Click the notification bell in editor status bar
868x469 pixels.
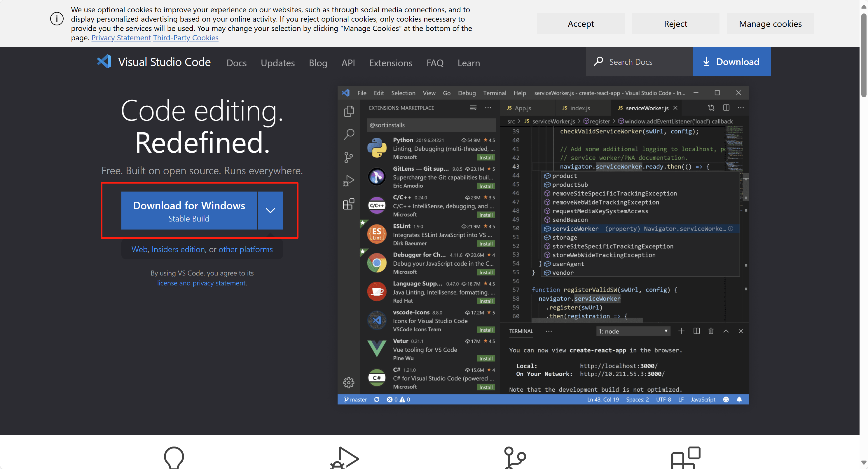(x=739, y=400)
